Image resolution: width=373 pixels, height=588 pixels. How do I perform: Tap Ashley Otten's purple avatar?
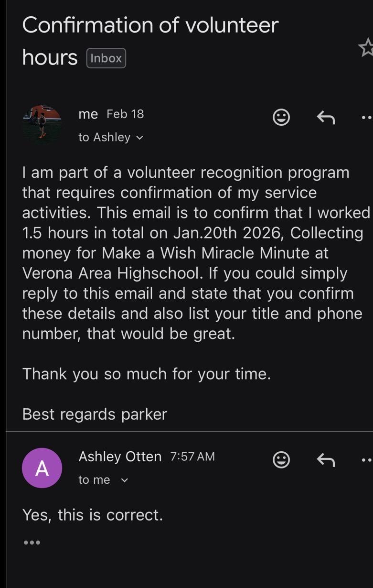click(x=42, y=468)
